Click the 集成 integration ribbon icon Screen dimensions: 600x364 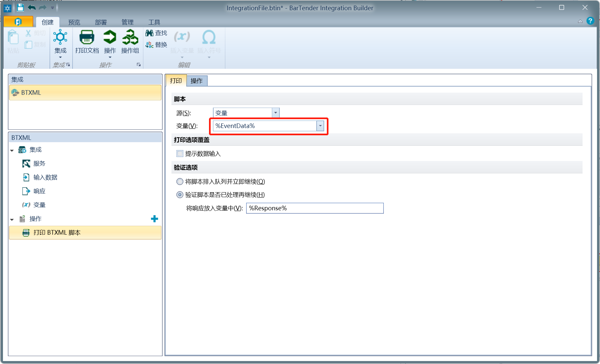pos(60,38)
